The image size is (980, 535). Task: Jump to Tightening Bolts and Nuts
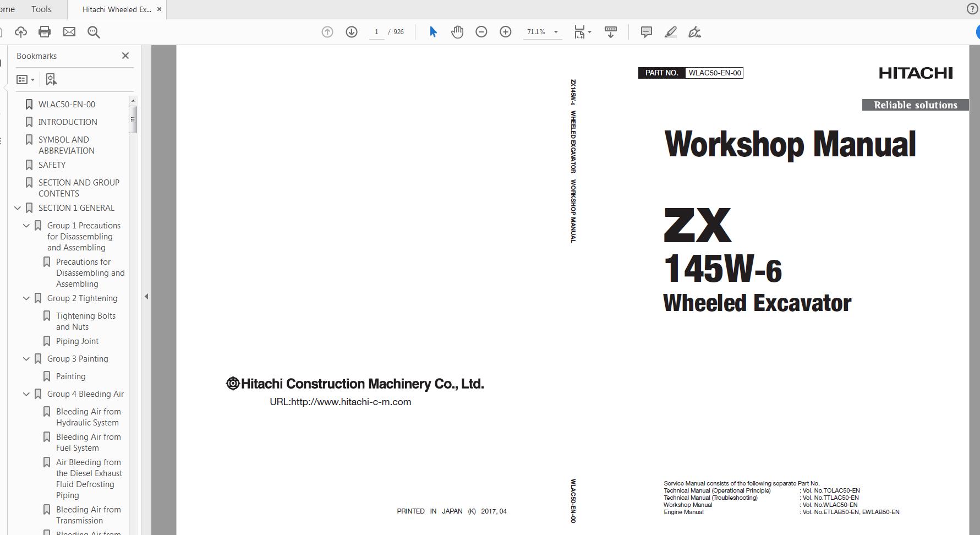click(86, 321)
